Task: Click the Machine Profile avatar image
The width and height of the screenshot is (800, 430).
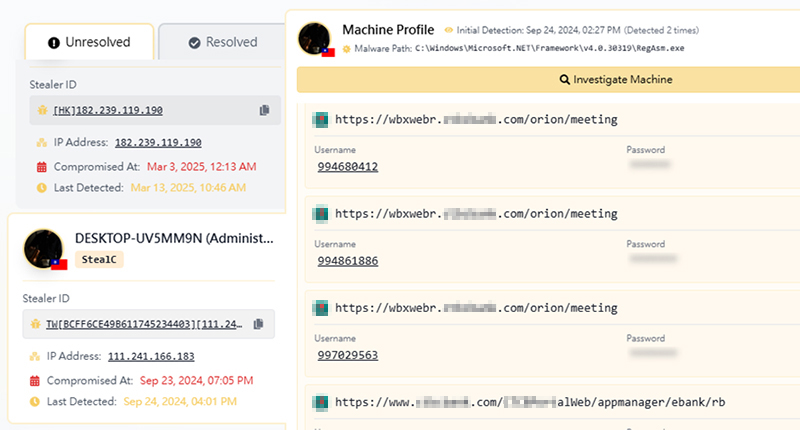Action: [x=315, y=38]
